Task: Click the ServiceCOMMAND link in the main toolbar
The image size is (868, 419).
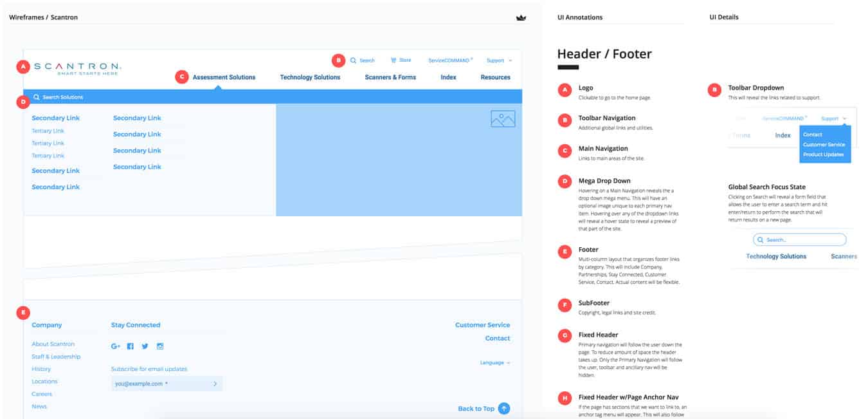Action: point(451,61)
